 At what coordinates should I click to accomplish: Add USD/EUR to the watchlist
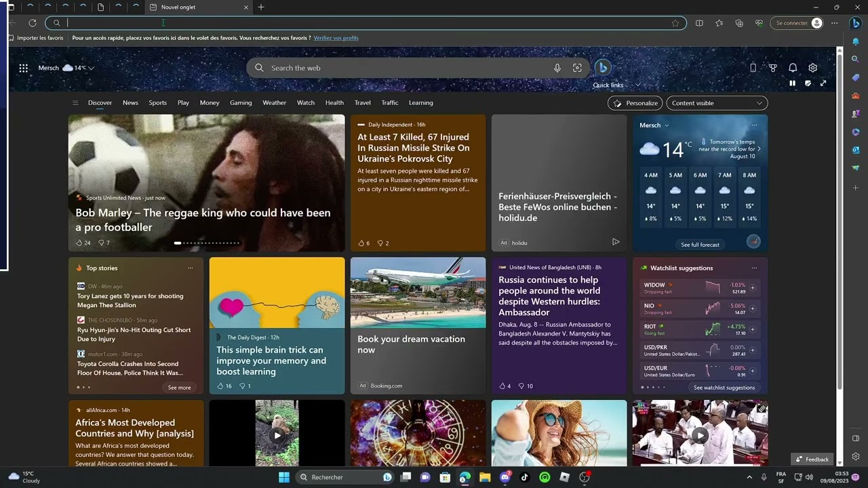point(753,371)
